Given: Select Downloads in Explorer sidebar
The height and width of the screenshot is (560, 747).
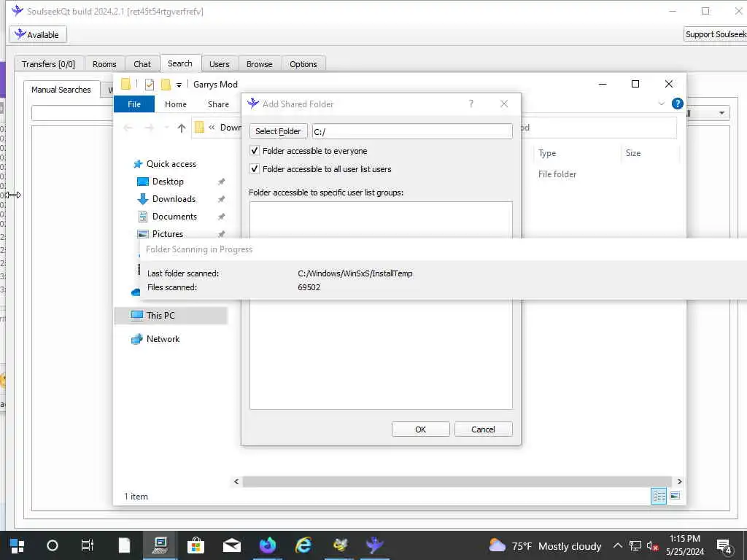Looking at the screenshot, I should (174, 199).
